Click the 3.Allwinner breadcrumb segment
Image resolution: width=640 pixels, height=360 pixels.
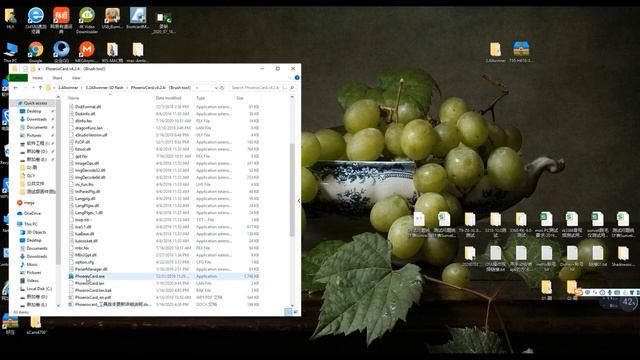click(x=68, y=88)
